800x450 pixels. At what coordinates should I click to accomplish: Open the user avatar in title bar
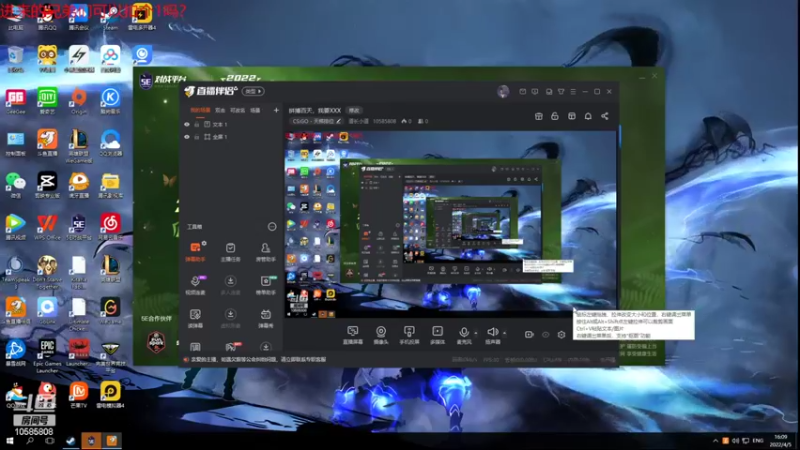tap(503, 91)
